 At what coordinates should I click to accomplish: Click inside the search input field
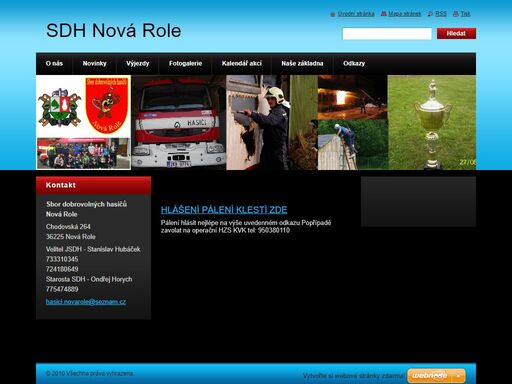(387, 34)
